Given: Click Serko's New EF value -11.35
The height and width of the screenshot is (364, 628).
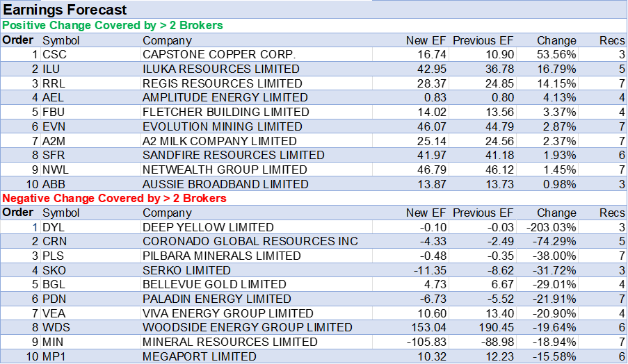Looking at the screenshot, I should [x=428, y=270].
